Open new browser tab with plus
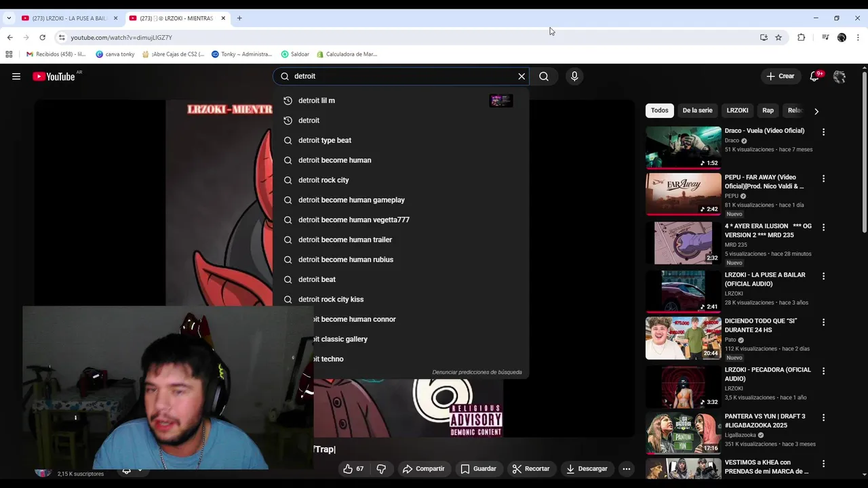Screen dimensions: 868x488 tap(239, 18)
